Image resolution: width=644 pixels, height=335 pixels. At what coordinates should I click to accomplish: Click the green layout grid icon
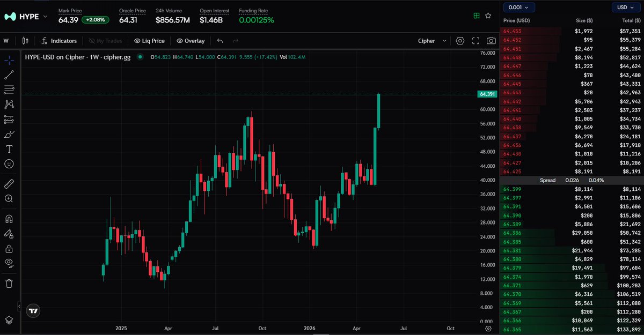coord(476,16)
